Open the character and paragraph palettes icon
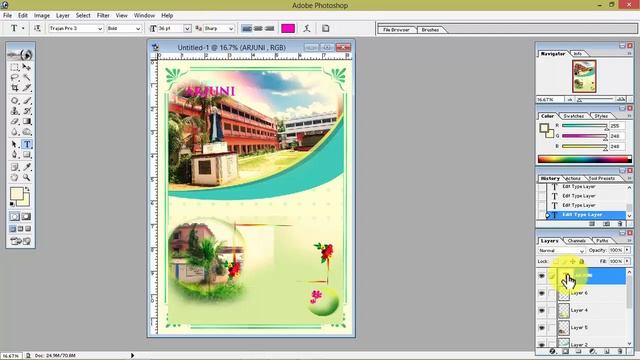Image resolution: width=640 pixels, height=360 pixels. (326, 28)
